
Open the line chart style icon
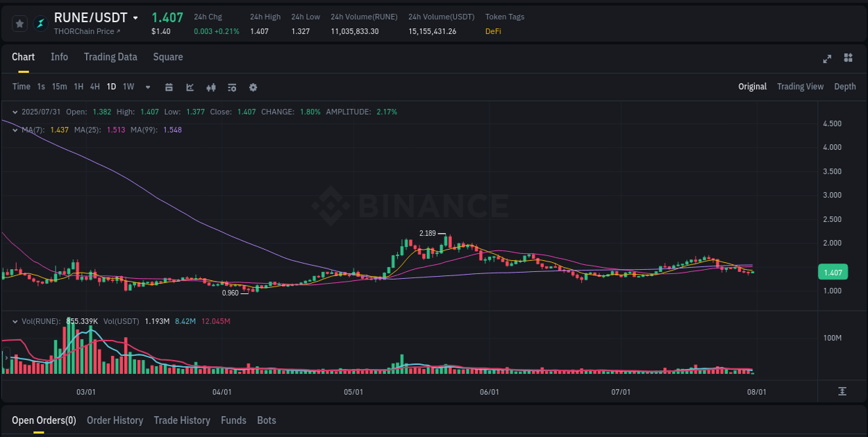(x=190, y=87)
